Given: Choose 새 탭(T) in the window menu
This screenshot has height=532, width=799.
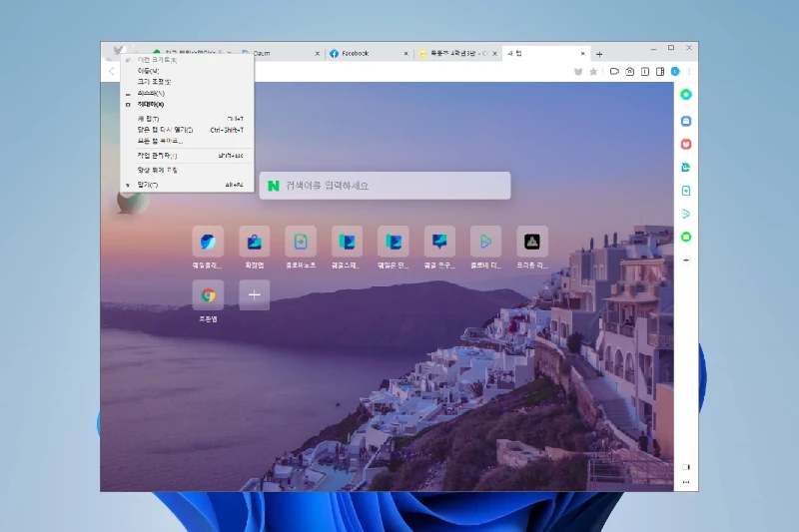Looking at the screenshot, I should tap(187, 119).
